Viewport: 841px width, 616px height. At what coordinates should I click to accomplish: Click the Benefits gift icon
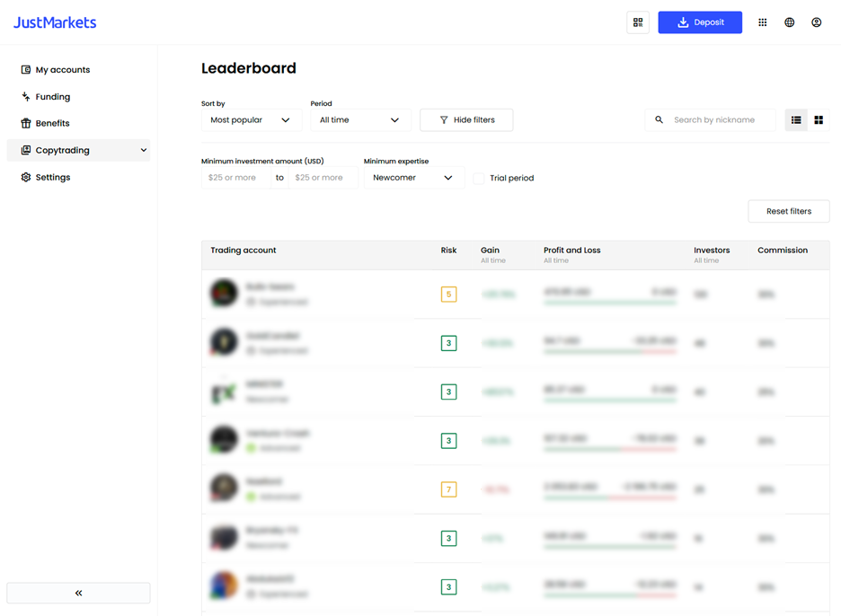pos(26,123)
